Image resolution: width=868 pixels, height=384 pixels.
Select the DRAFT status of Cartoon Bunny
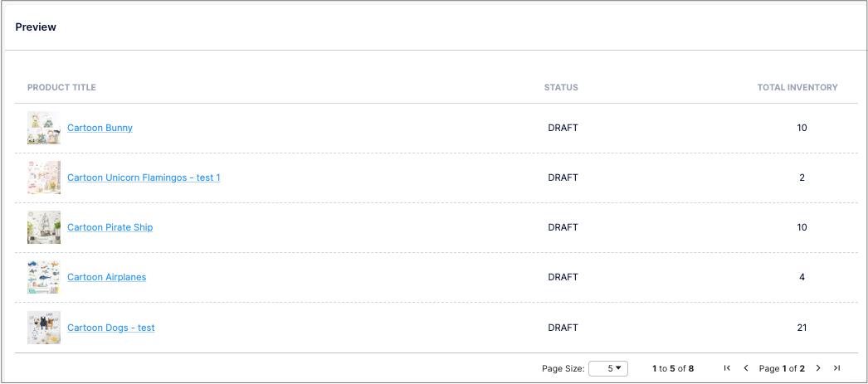tap(563, 128)
